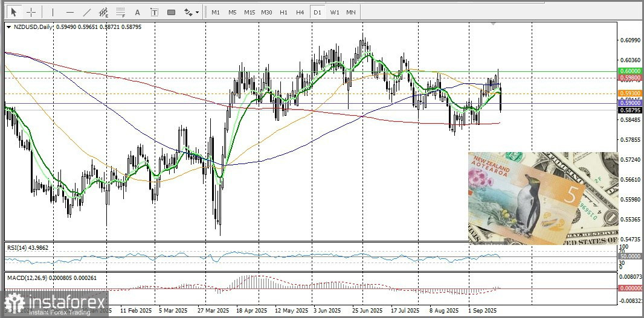
Task: Switch chart to M1 timeframe
Action: pos(216,12)
